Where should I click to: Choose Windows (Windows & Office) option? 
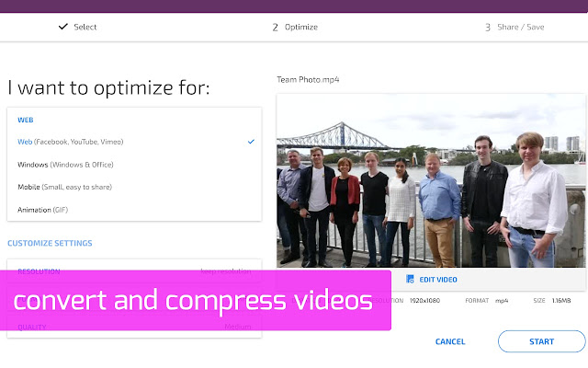pyautogui.click(x=134, y=165)
